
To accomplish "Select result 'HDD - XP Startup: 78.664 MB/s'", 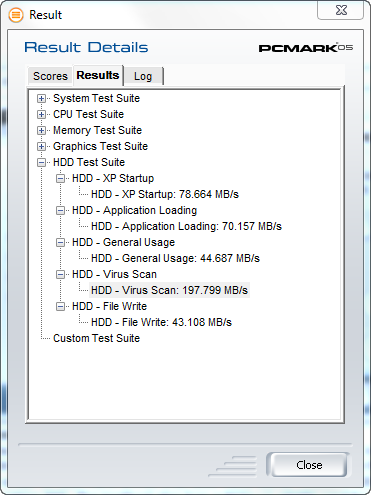I will (x=165, y=194).
